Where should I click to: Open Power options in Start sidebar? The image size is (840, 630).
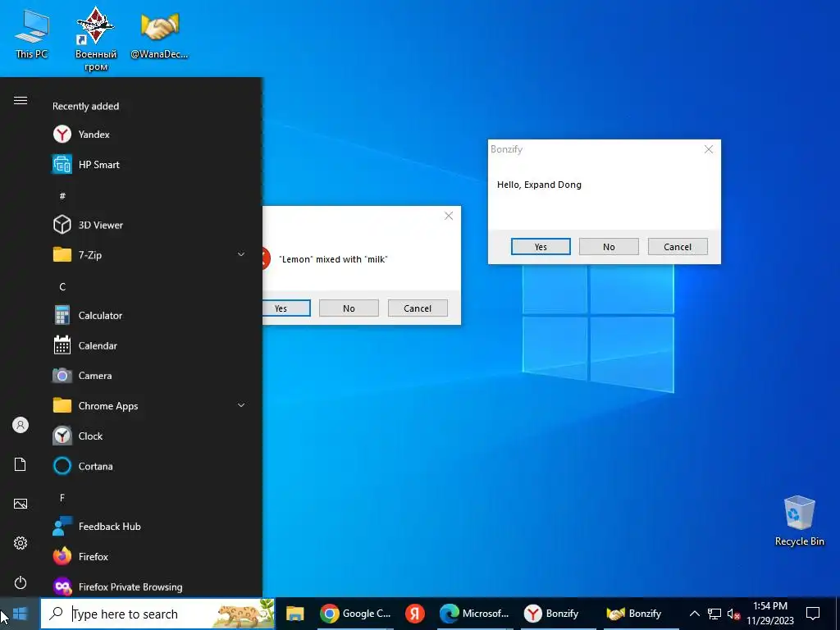[21, 582]
